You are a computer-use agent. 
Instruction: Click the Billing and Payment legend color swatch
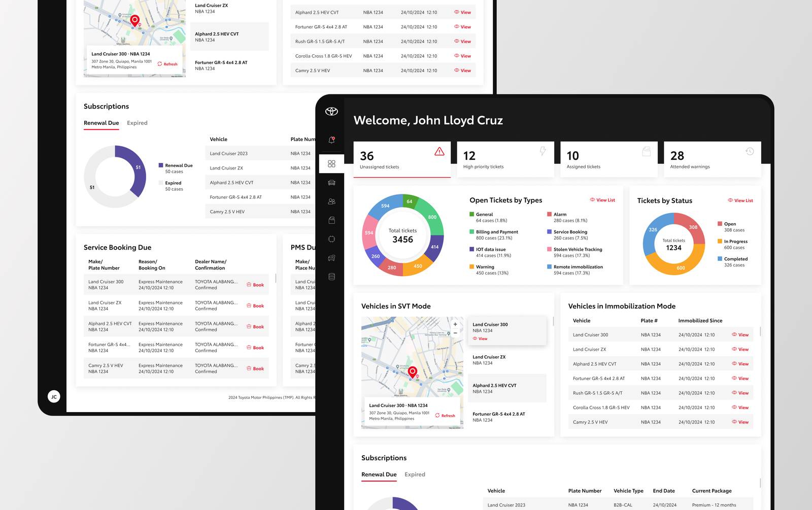[472, 232]
